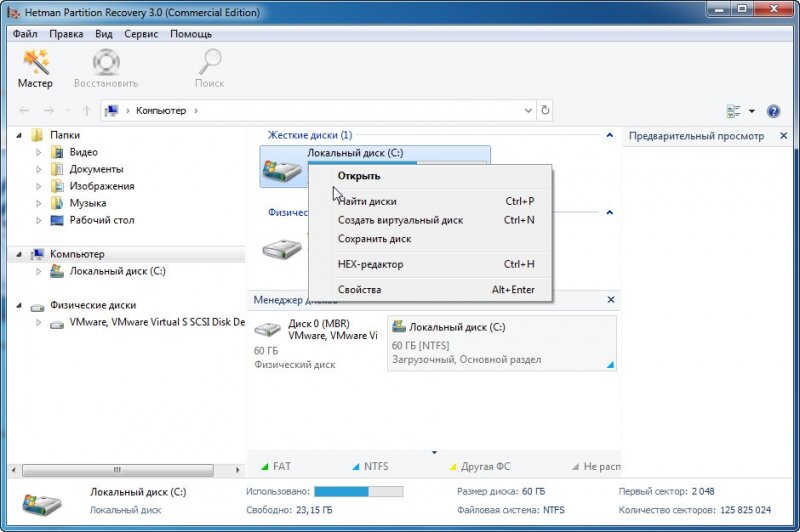Go up one level arrow
800x532 pixels.
87,110
